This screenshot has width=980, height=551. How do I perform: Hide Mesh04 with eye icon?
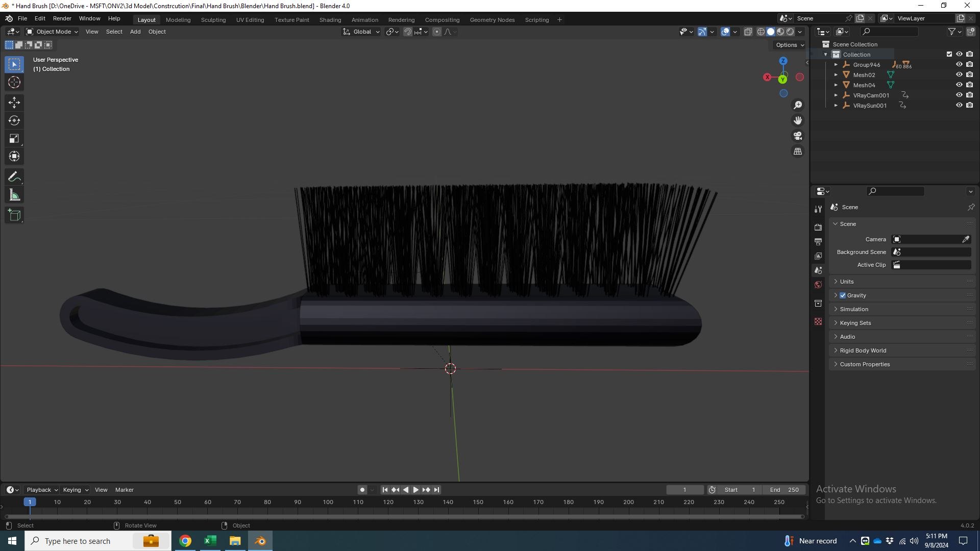[x=959, y=85]
